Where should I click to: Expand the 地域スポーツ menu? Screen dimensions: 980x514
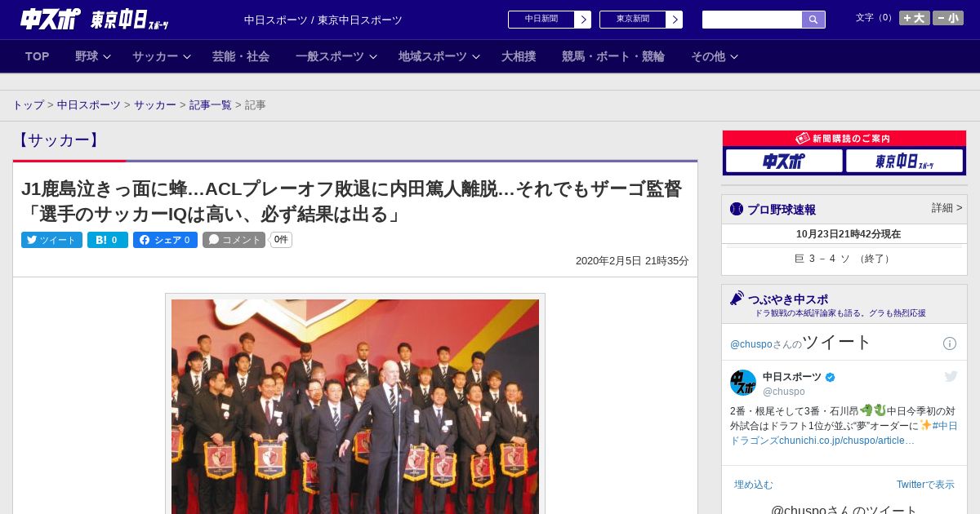(x=439, y=56)
